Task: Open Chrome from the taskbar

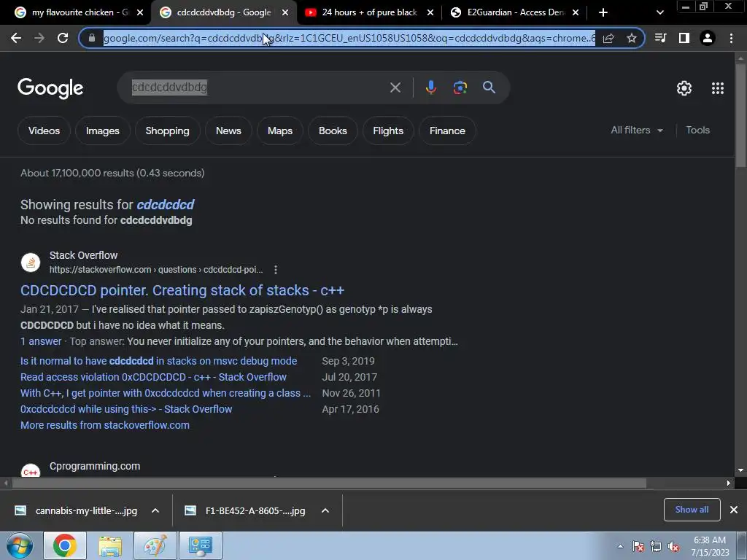Action: [x=65, y=545]
